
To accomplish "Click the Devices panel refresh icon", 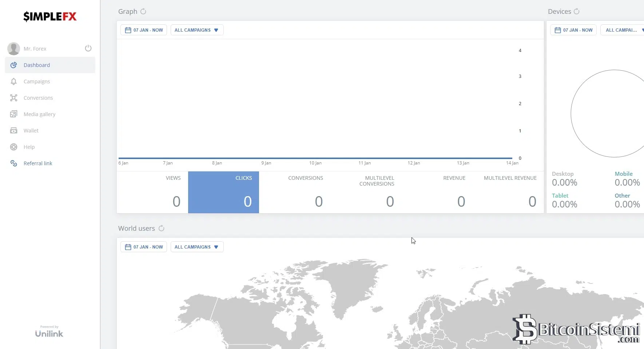I will point(577,12).
